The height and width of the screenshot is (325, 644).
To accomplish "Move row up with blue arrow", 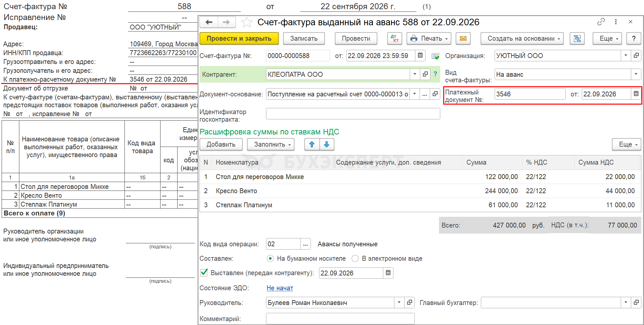I will [x=312, y=144].
